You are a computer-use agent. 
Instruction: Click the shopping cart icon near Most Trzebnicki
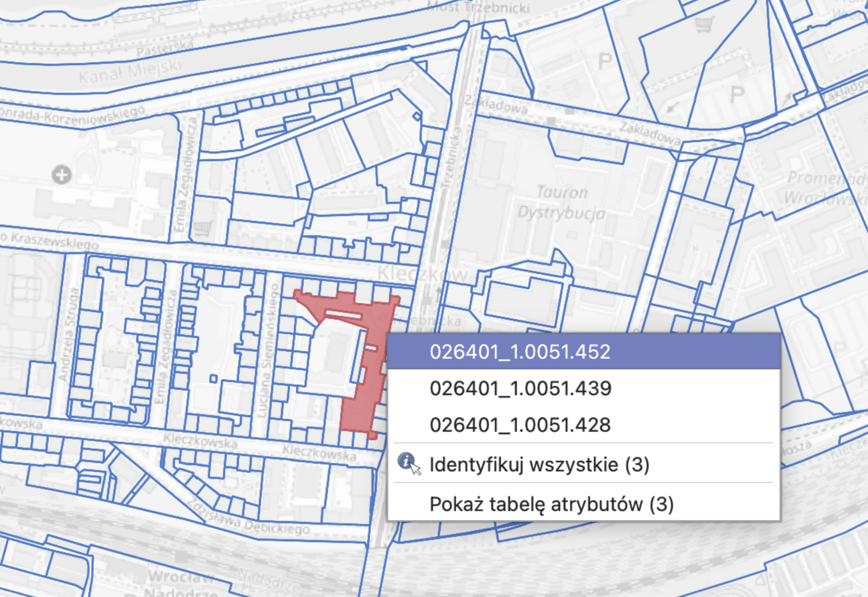(x=705, y=25)
